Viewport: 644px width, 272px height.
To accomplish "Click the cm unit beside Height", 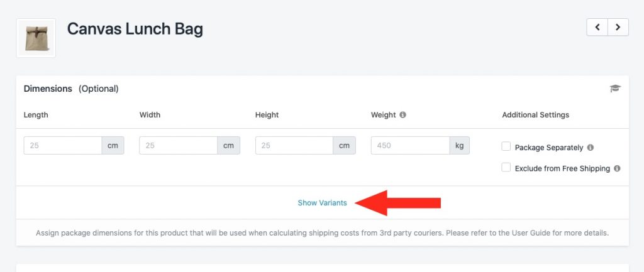I will point(344,145).
